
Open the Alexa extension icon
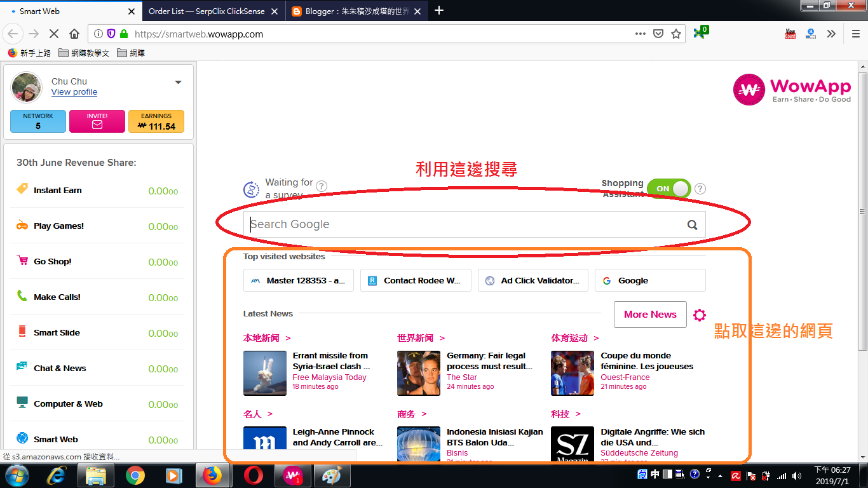tap(810, 34)
